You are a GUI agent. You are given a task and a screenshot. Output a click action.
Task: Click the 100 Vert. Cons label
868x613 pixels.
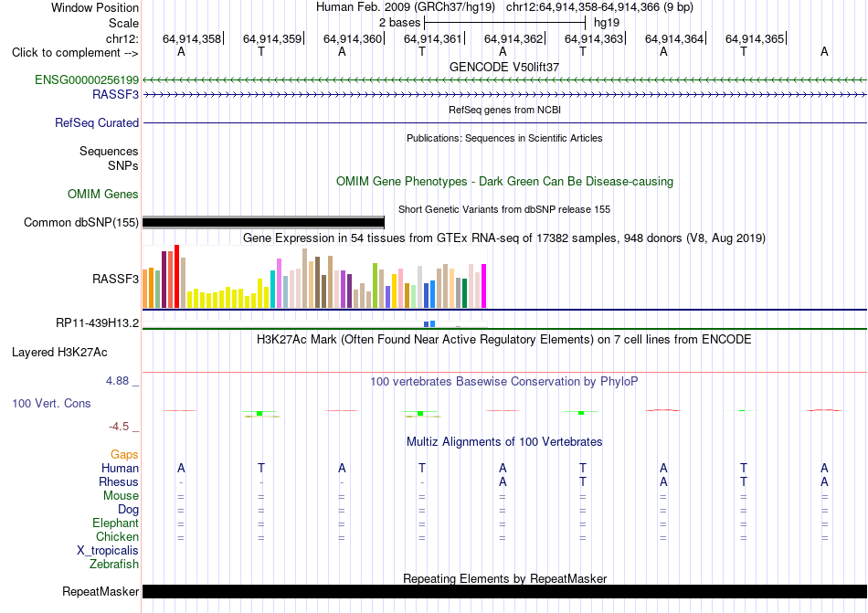(x=51, y=403)
